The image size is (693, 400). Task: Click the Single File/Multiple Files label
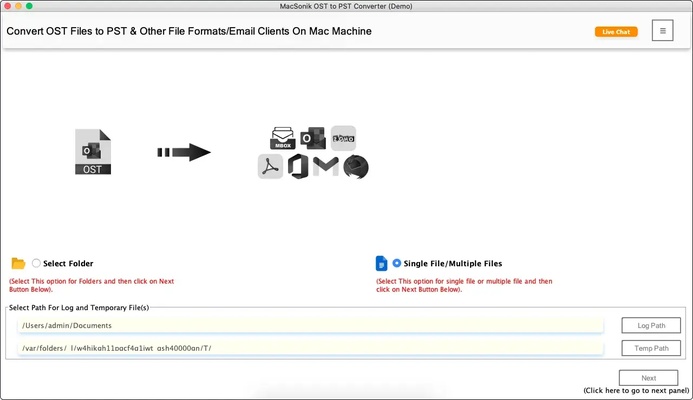pyautogui.click(x=453, y=263)
